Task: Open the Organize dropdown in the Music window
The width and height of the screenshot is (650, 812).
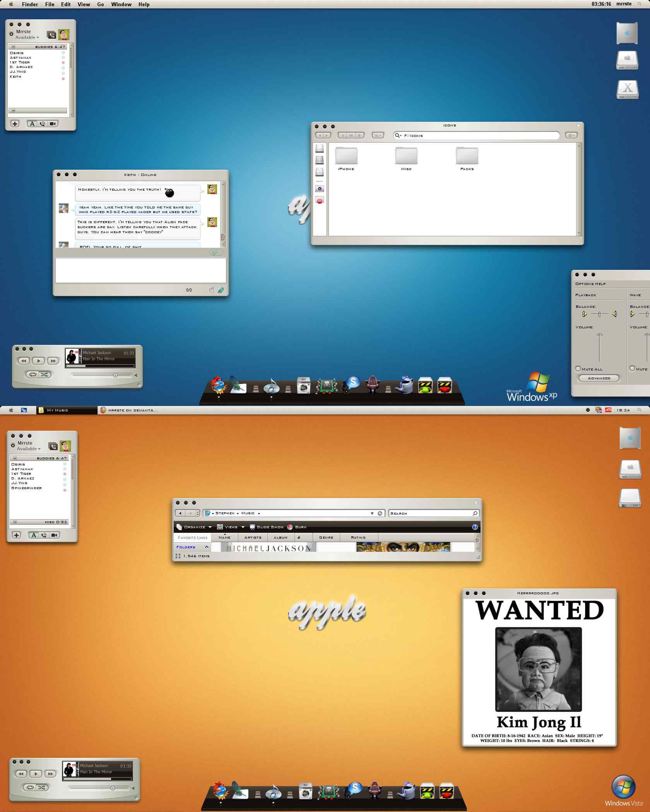Action: [194, 527]
